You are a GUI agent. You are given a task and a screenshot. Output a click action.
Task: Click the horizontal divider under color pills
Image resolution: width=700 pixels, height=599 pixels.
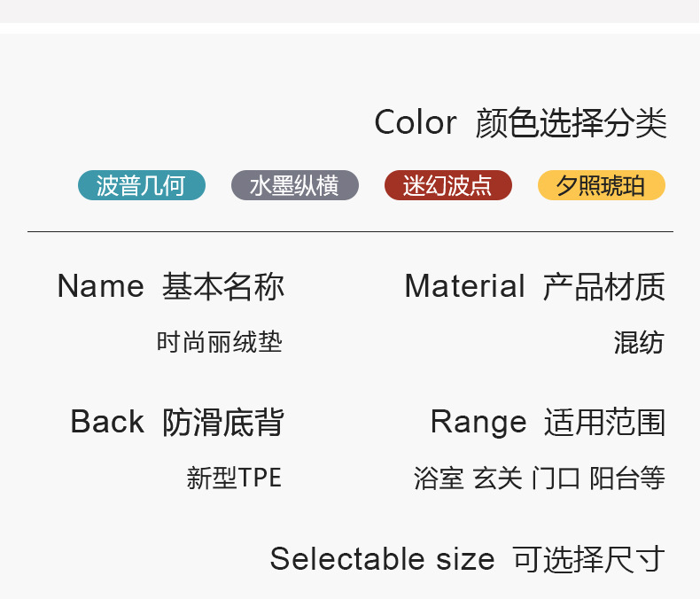(x=350, y=231)
